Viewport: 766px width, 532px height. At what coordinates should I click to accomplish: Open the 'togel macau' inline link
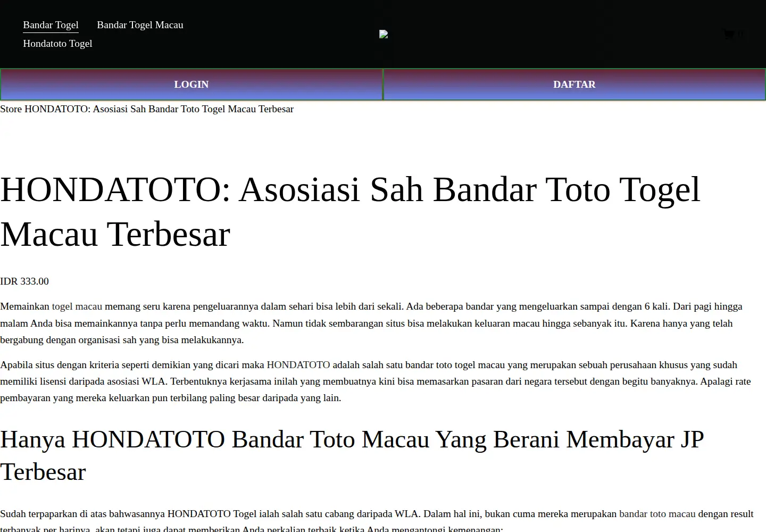pyautogui.click(x=77, y=306)
